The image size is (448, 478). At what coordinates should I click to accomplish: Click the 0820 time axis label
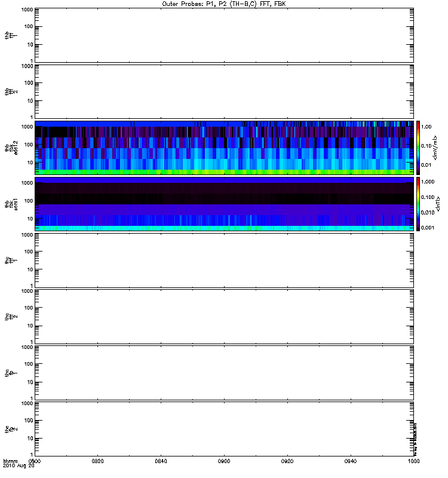coord(97,461)
